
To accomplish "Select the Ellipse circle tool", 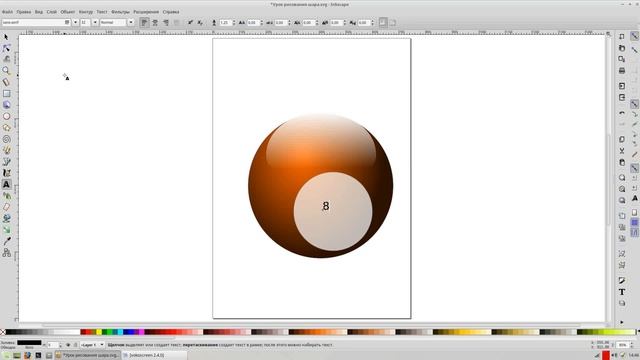I will pyautogui.click(x=6, y=116).
